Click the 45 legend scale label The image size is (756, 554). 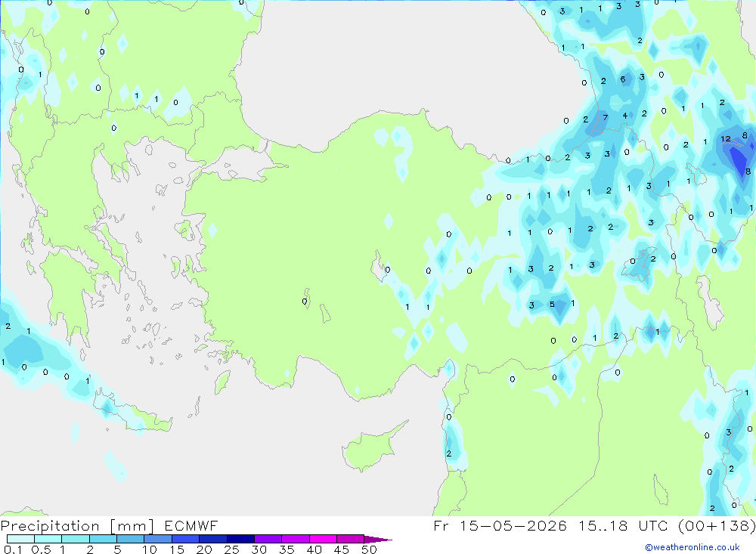[x=342, y=549]
